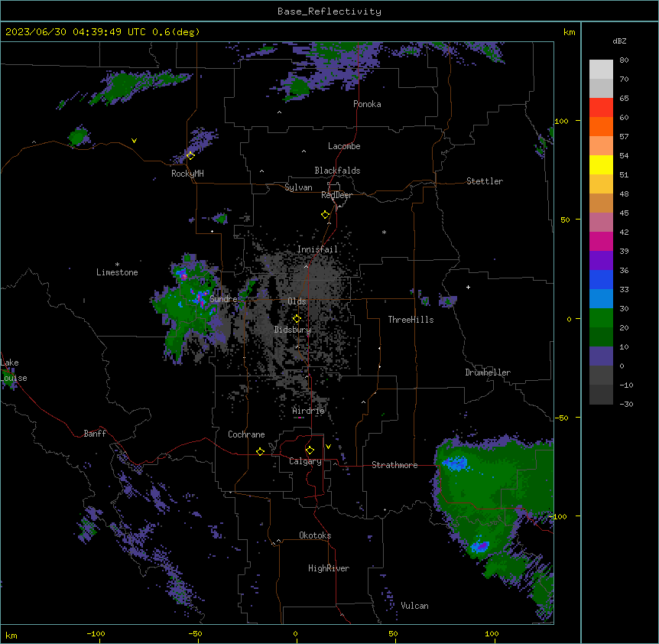
Task: Pick the magenta swatch in the dBZ legend
Action: [x=601, y=241]
